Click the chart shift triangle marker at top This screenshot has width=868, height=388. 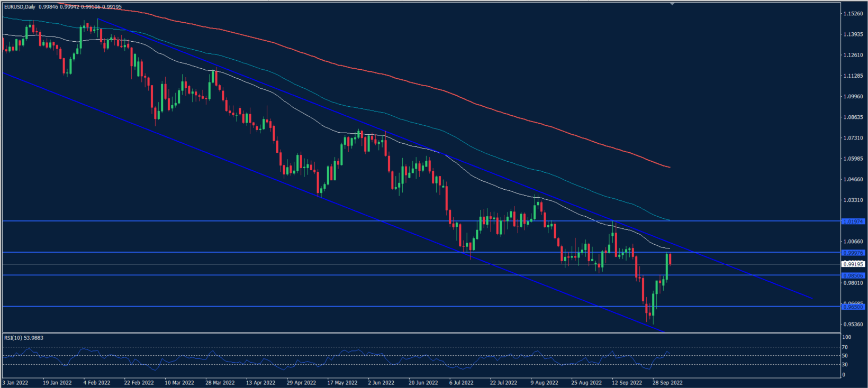coord(672,4)
